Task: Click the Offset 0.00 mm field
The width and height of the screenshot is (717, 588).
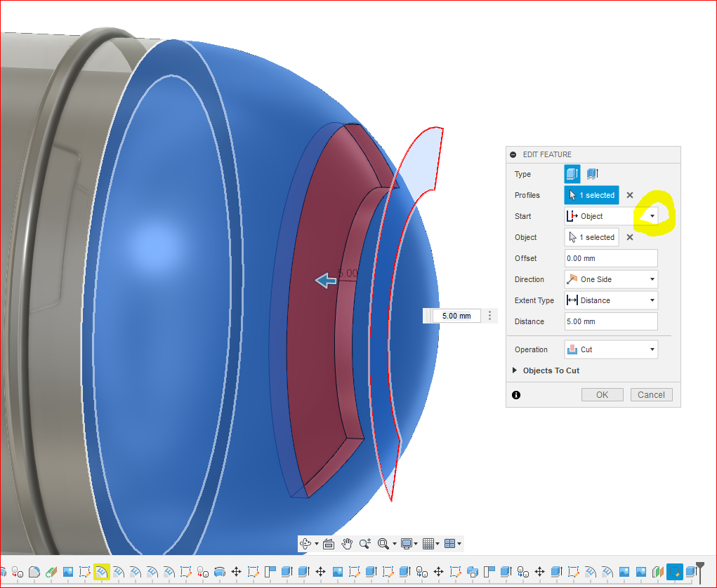Action: 612,258
